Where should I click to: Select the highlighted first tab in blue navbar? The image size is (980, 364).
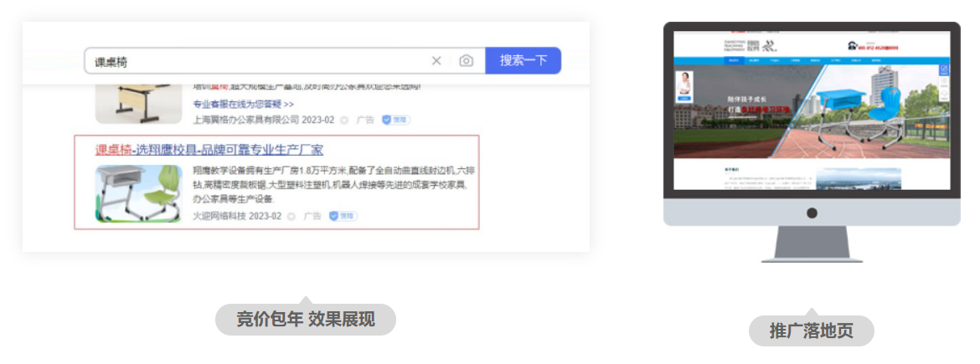click(733, 60)
